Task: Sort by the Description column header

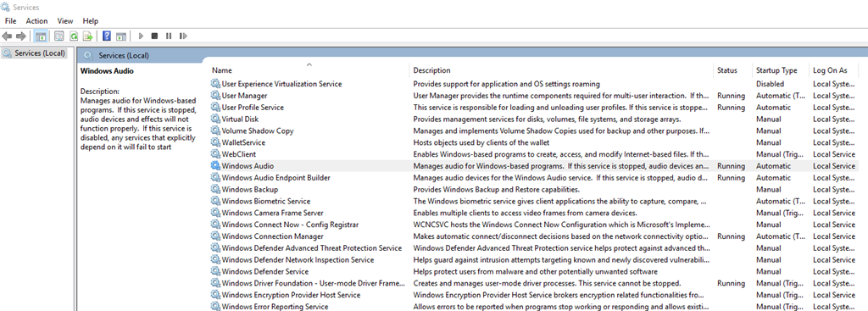Action: click(431, 71)
